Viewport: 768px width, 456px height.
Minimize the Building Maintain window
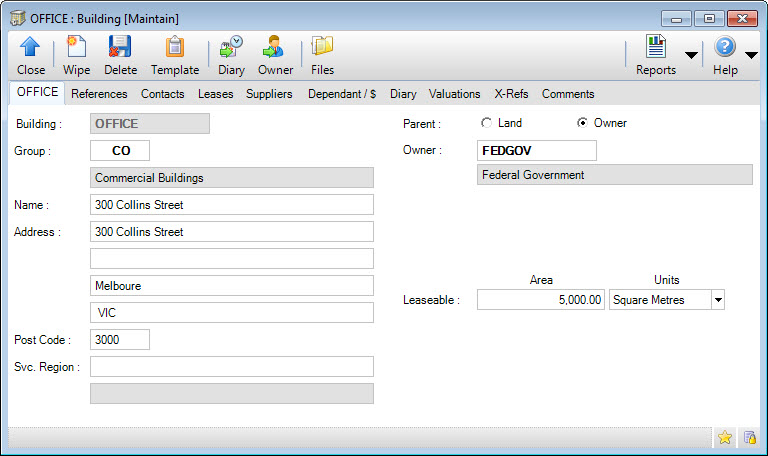[676, 19]
